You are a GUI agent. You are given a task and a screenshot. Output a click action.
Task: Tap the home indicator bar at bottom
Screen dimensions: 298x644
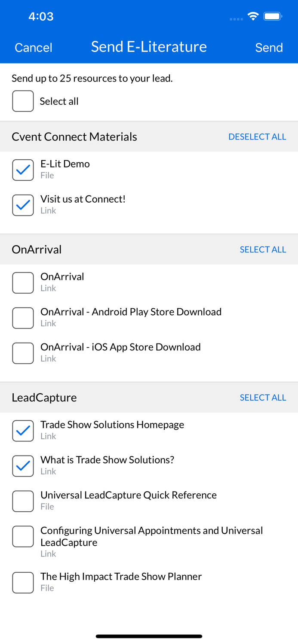(149, 636)
